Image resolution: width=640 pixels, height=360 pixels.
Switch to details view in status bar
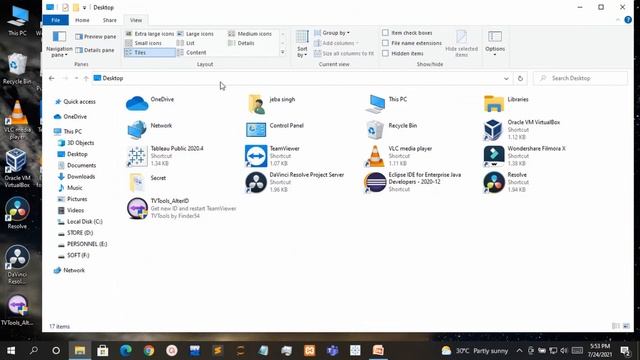(x=616, y=326)
